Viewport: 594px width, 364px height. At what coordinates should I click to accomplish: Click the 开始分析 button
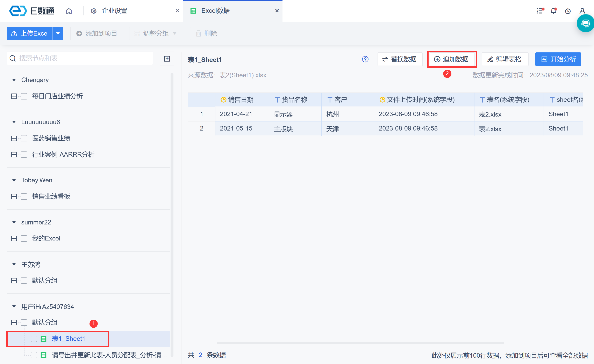click(x=558, y=59)
